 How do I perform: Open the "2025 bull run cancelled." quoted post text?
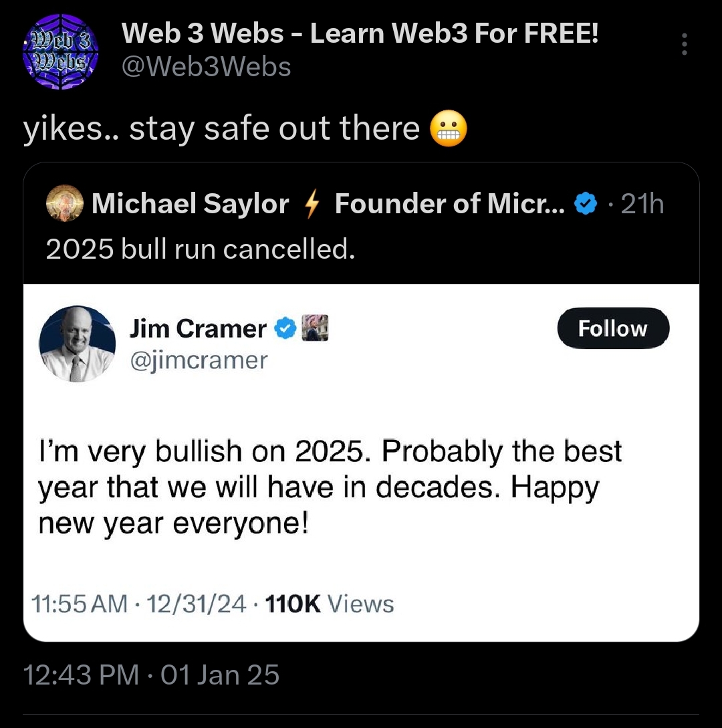(x=200, y=249)
